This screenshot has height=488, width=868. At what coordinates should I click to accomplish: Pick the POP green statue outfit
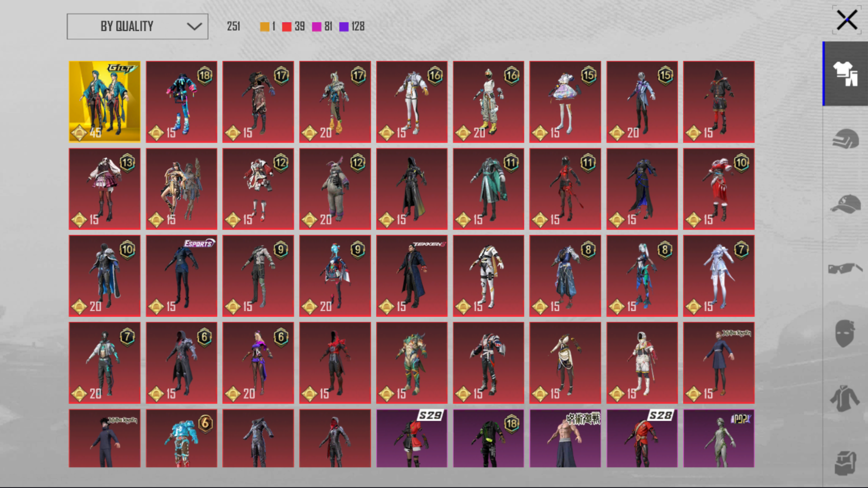pyautogui.click(x=719, y=438)
